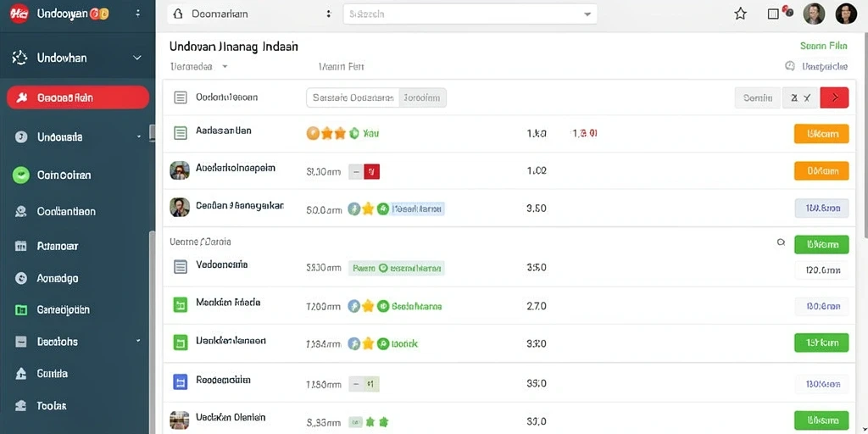Open the Doomarkain options dots in the top bar
Screen dimensions: 868x434
[x=329, y=14]
